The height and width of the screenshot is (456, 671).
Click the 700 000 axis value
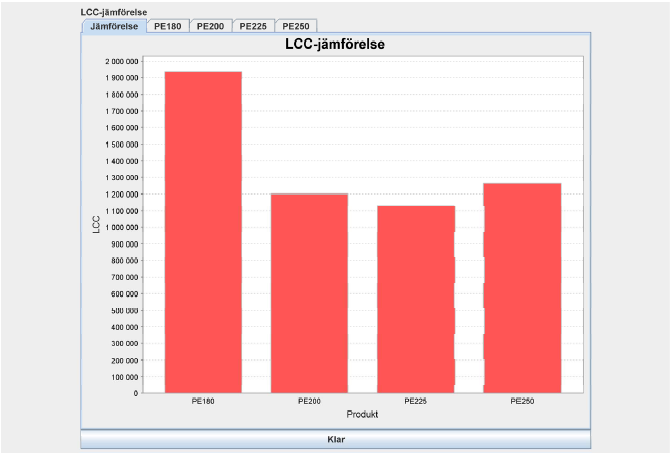125,278
